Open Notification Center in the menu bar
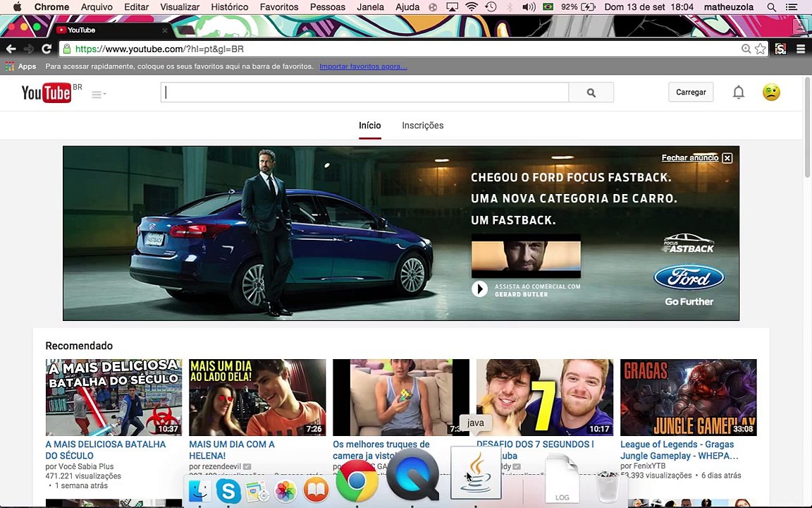The height and width of the screenshot is (508, 812). [x=792, y=7]
